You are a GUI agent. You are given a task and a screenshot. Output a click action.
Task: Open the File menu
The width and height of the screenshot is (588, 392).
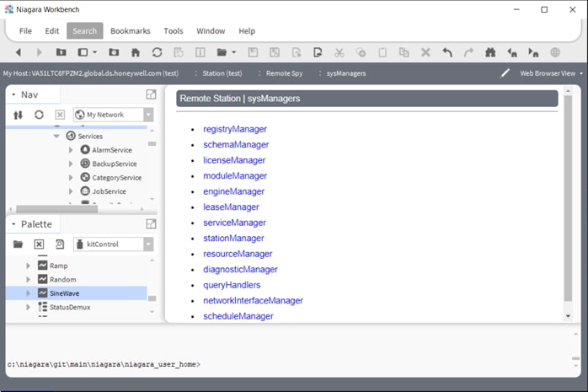(25, 31)
